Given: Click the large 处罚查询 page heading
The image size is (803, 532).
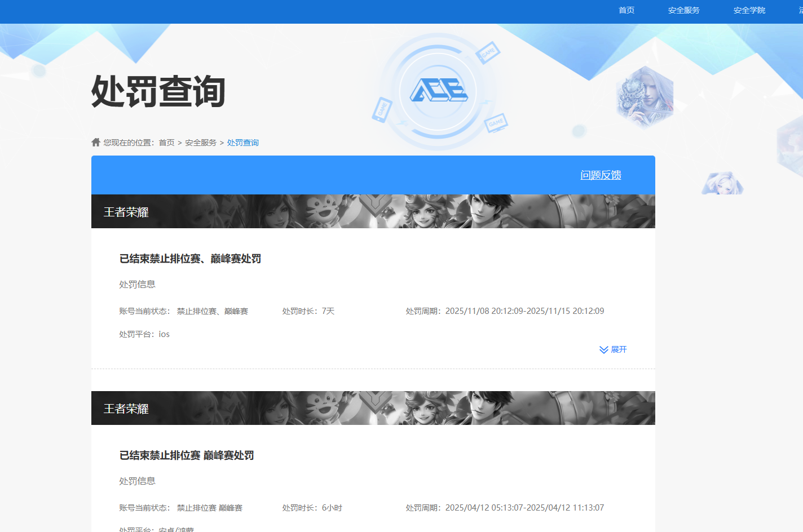Looking at the screenshot, I should [x=158, y=91].
